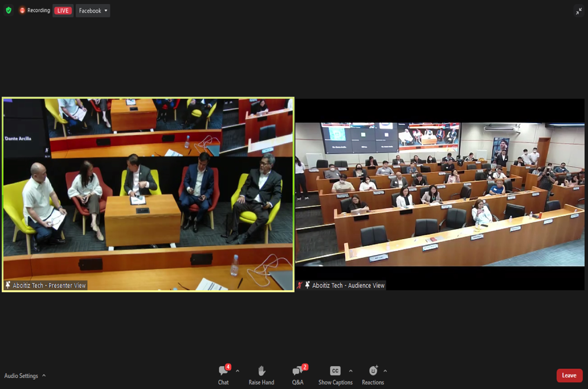Exit full screen using the corner arrows icon
This screenshot has width=588, height=389.
click(x=579, y=11)
